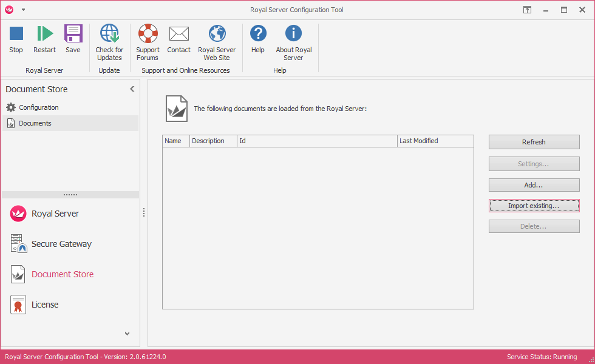Maximize the configuration tool window

564,10
